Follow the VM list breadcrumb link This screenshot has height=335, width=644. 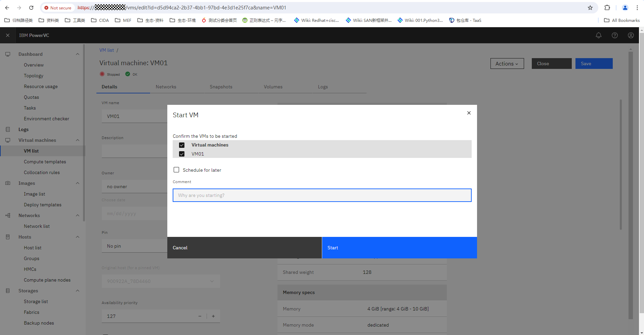pyautogui.click(x=106, y=50)
